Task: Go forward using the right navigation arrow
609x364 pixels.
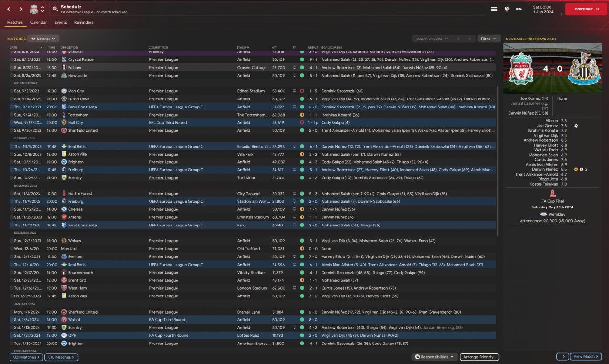Action: 21,9
